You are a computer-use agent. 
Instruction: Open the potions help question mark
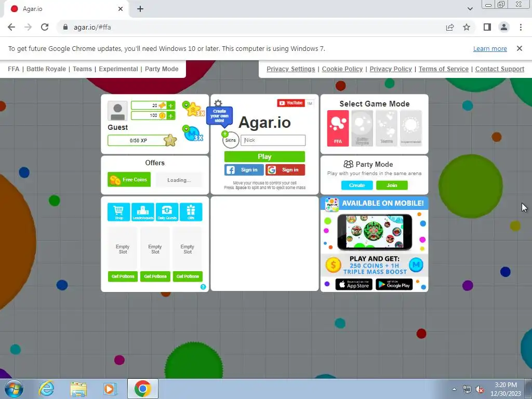point(203,287)
